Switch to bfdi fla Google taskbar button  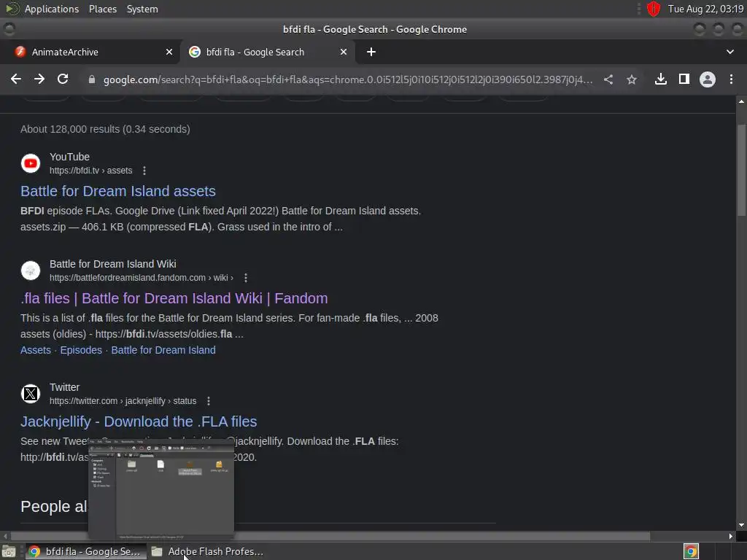coord(86,551)
